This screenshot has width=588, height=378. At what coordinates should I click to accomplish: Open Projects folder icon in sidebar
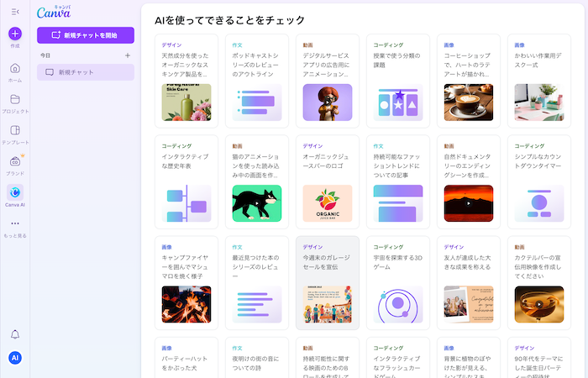click(15, 99)
